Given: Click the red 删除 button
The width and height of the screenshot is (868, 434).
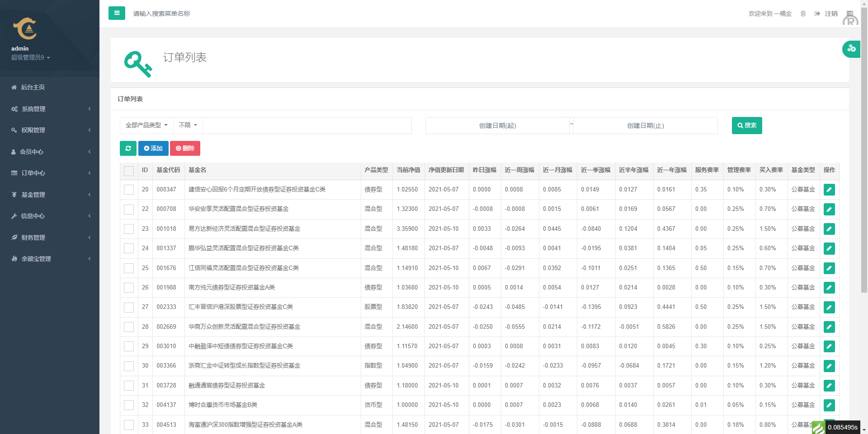Looking at the screenshot, I should [185, 148].
